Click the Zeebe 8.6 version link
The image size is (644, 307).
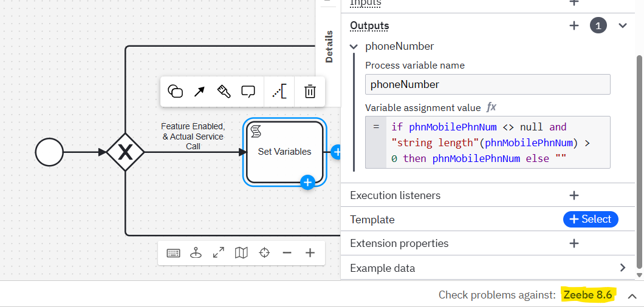(587, 295)
